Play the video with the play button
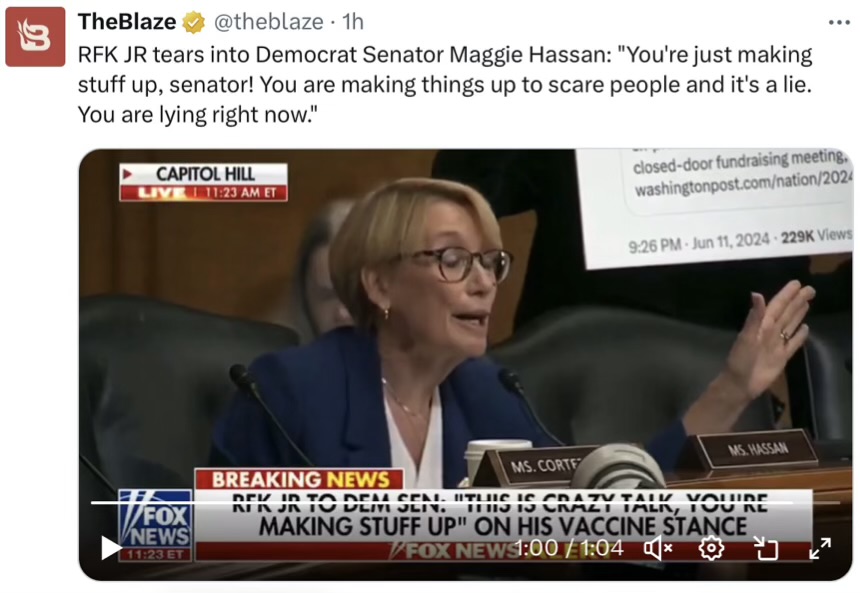Image resolution: width=860 pixels, height=593 pixels. click(110, 547)
